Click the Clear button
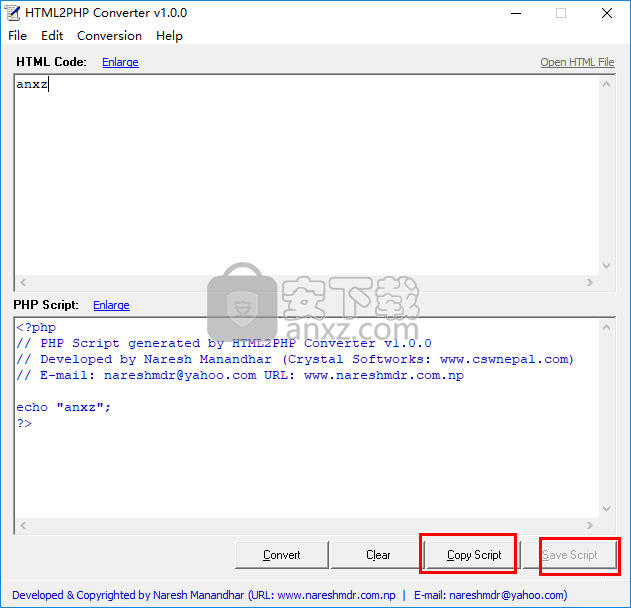631x608 pixels. (x=378, y=555)
